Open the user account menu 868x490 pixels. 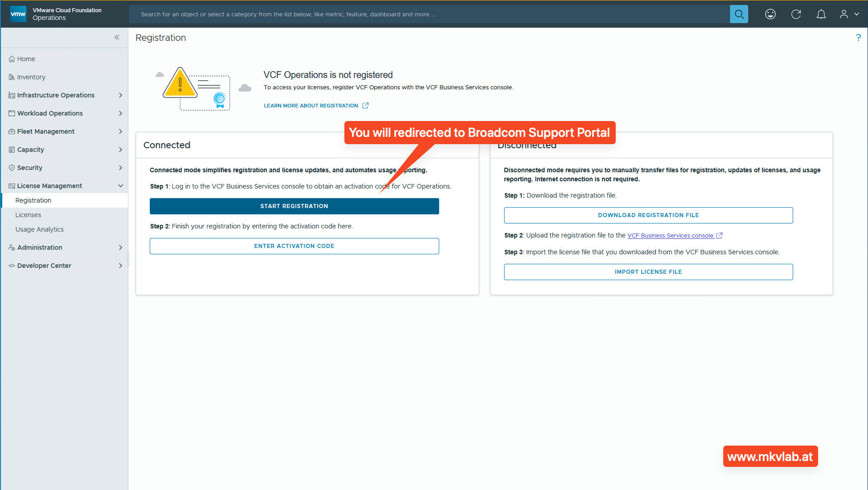pos(849,14)
